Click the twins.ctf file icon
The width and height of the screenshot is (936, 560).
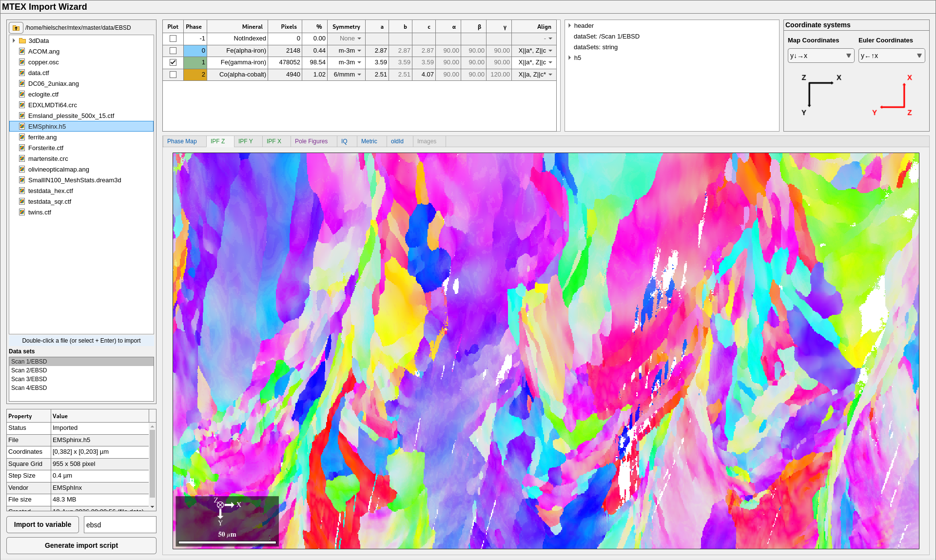22,212
